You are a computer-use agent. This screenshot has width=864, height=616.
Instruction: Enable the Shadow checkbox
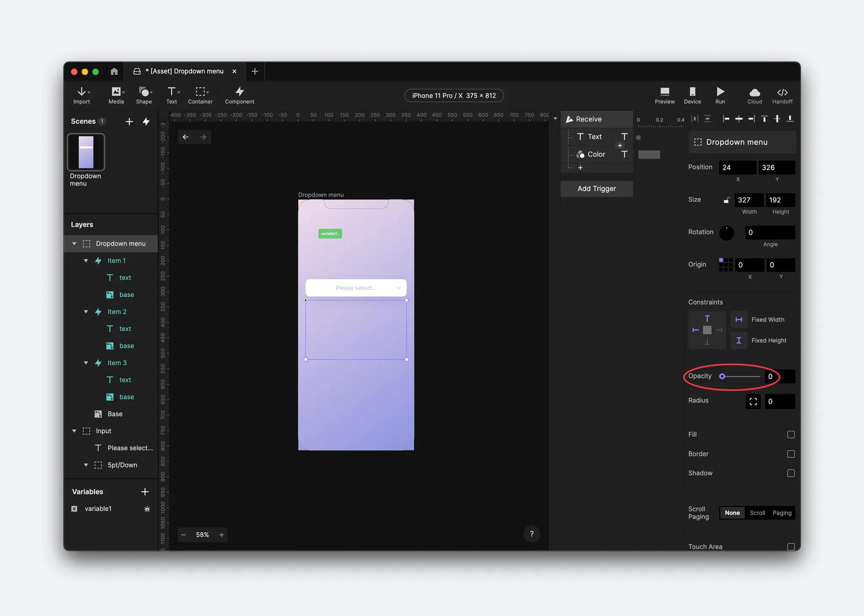click(x=791, y=473)
